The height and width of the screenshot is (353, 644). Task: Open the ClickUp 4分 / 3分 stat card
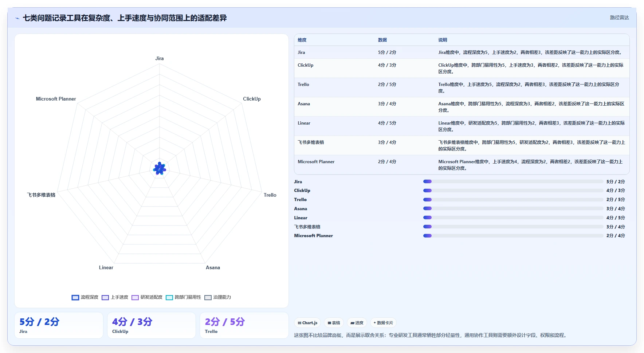click(152, 325)
